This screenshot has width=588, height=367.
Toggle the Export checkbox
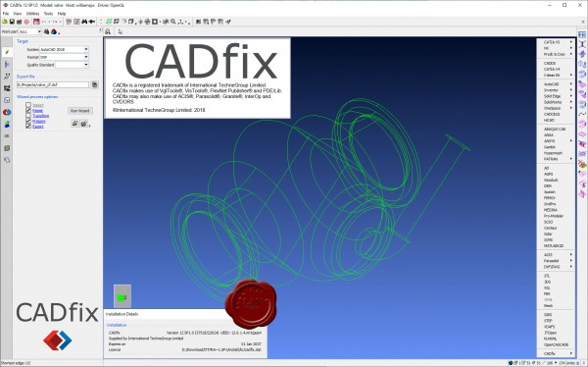(x=28, y=127)
